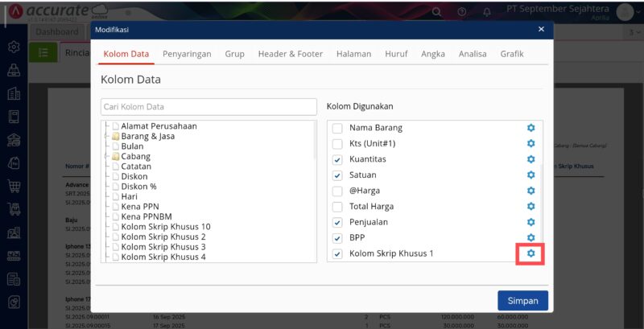Uncheck the Satuan column checkbox
644x329 pixels.
point(337,175)
